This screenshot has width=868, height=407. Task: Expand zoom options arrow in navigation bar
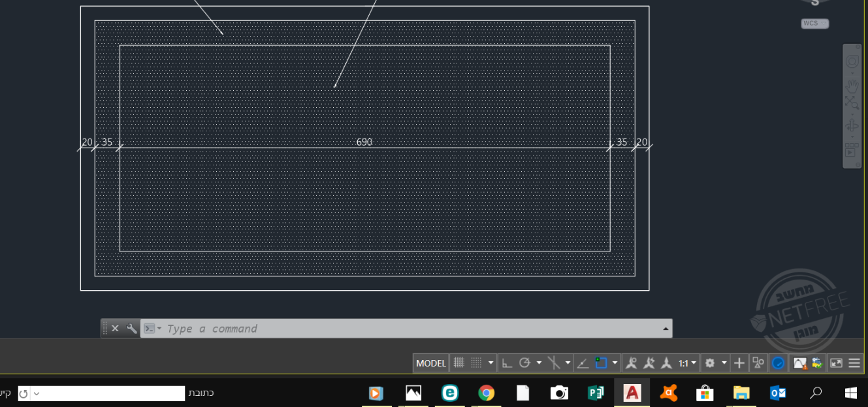pyautogui.click(x=852, y=113)
